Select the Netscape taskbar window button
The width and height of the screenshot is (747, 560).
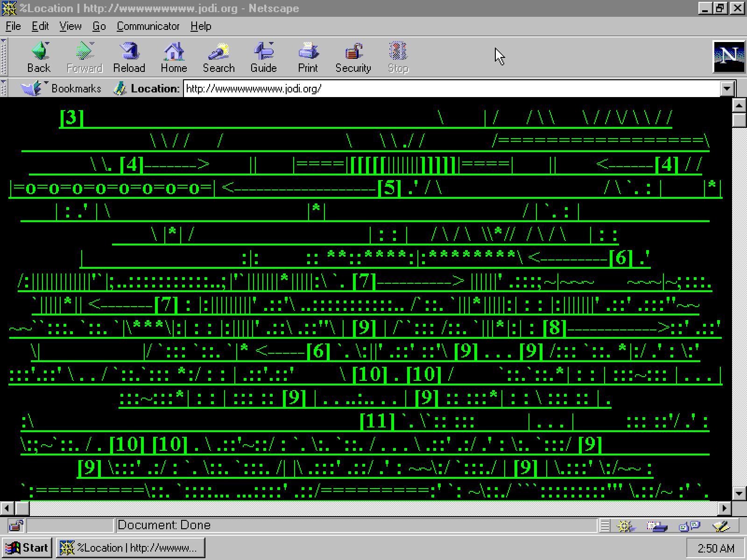(x=131, y=548)
